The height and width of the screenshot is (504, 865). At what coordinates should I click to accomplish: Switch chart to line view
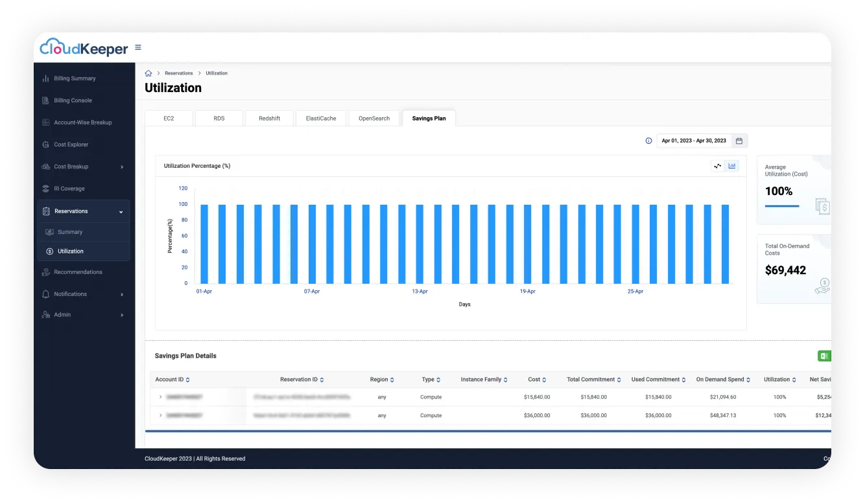click(717, 166)
